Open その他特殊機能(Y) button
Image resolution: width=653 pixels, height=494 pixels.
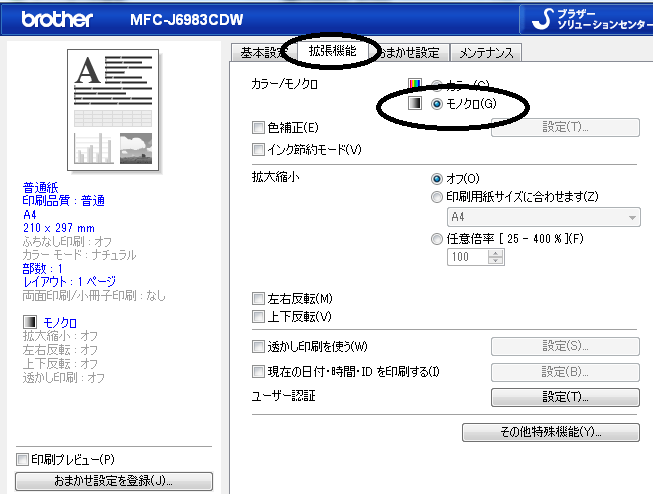click(551, 432)
